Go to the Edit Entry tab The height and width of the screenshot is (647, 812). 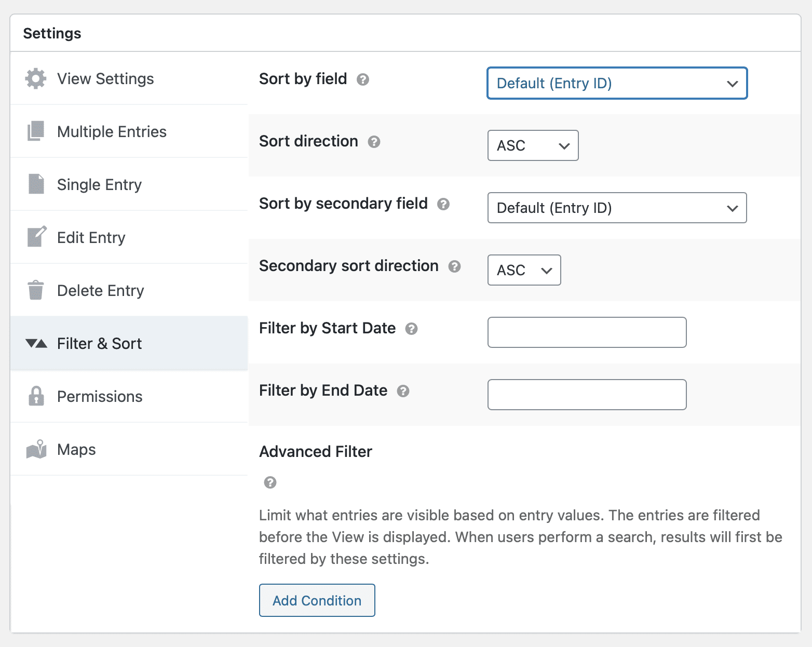point(91,238)
